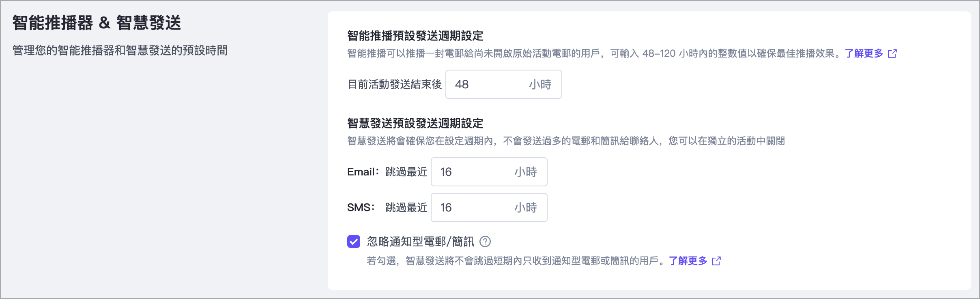Click the 智能推播預設發送週期設定 heading
This screenshot has height=299, width=980.
[x=415, y=36]
